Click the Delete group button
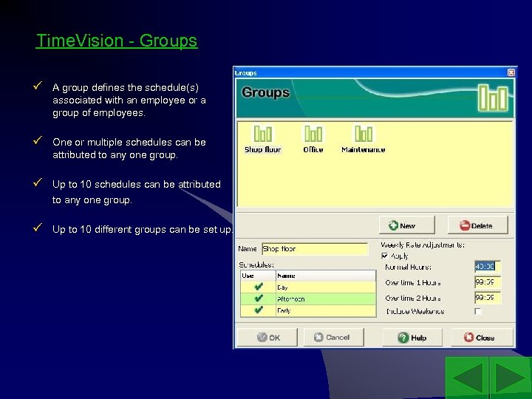Image resolution: width=532 pixels, height=399 pixels. pos(478,225)
